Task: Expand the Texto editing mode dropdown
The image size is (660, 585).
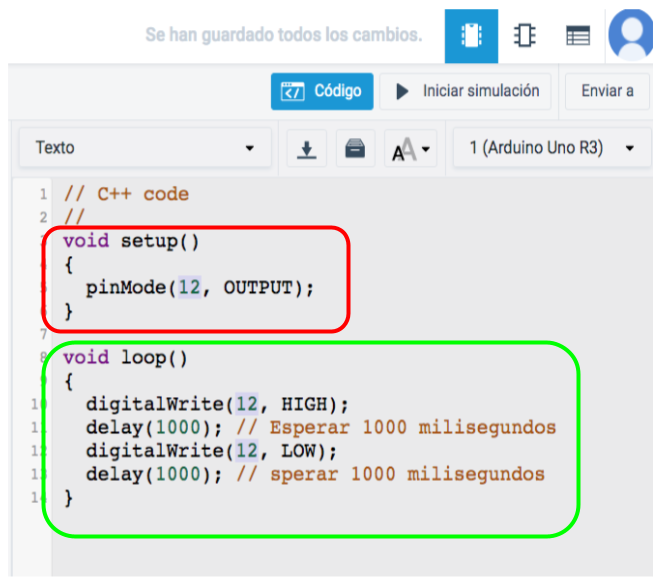Action: (x=145, y=148)
